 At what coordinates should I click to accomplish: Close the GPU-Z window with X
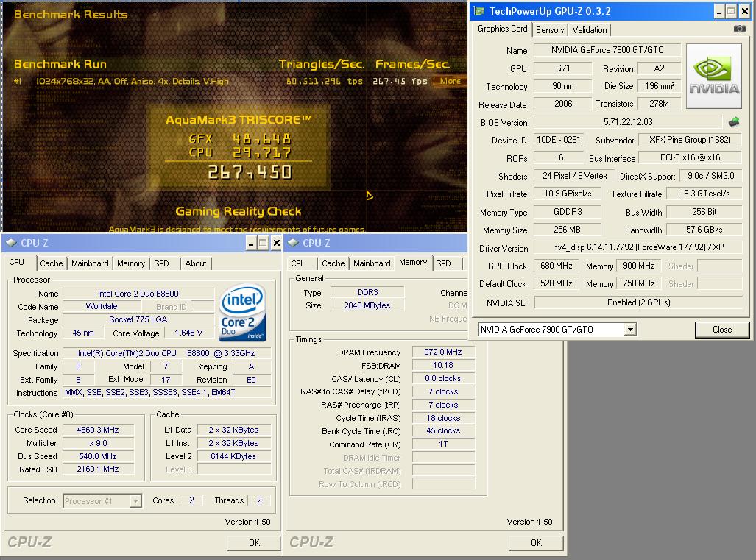coord(745,11)
